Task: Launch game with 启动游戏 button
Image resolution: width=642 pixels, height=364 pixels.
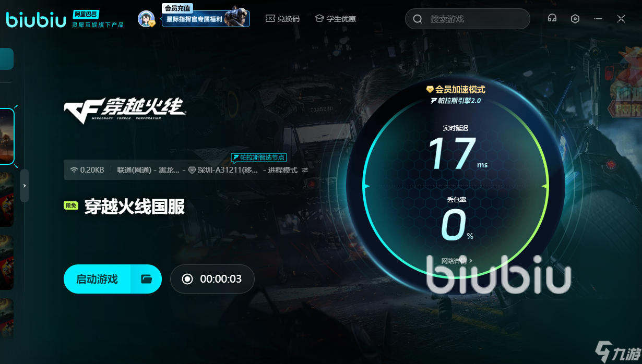Action: [x=97, y=279]
